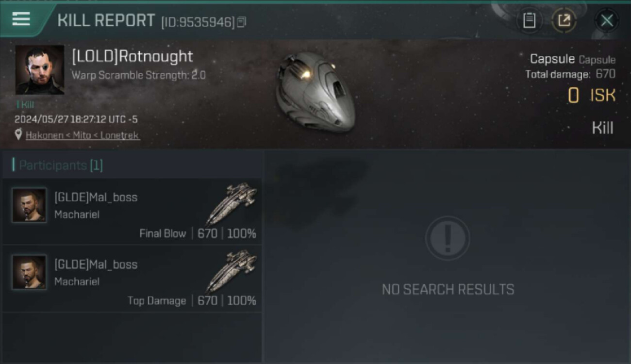Viewport: 631px width, 364px height.
Task: Click the clipboard copy report icon
Action: (529, 20)
